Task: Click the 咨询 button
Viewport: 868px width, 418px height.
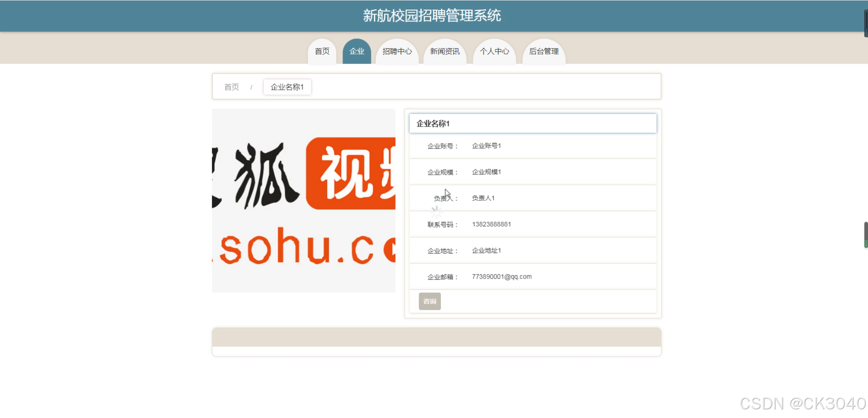Action: 430,301
